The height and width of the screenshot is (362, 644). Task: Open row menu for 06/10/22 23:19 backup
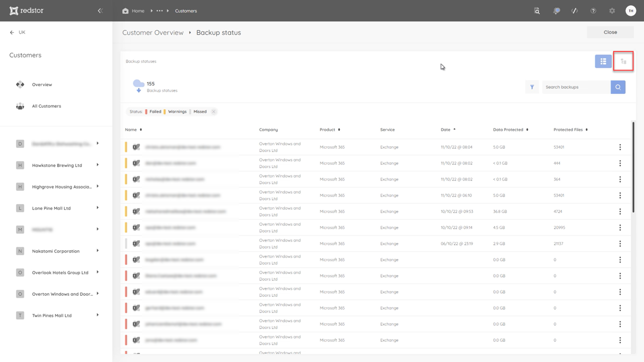point(620,244)
